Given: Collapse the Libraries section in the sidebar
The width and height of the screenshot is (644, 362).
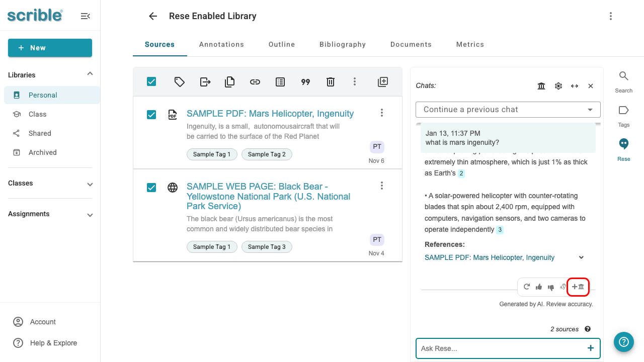Looking at the screenshot, I should 90,73.
